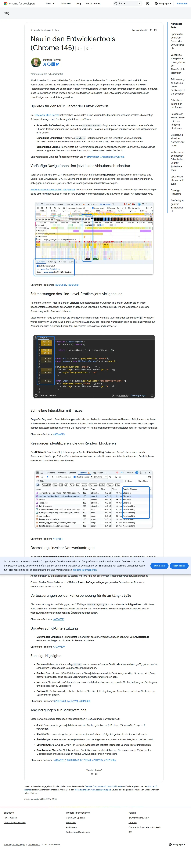Jump to 'Ankündigungen zur Barrierefreiheit' in sidebar

(178, 206)
